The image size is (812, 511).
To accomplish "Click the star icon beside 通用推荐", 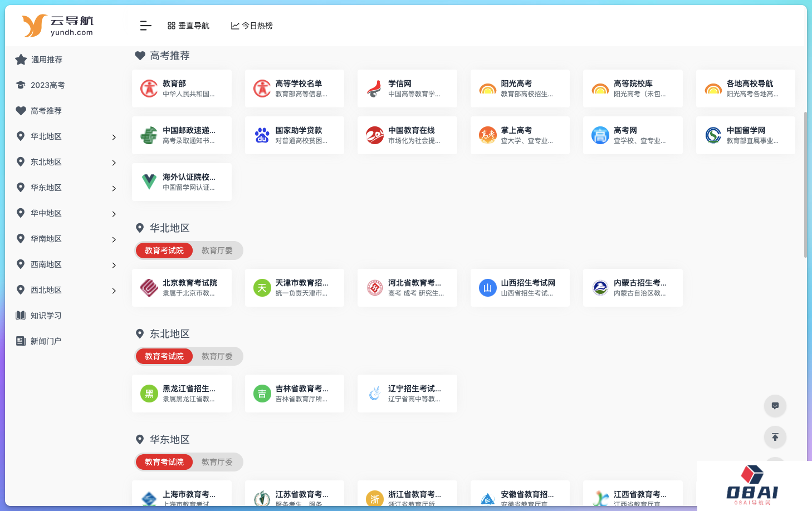I will (21, 60).
